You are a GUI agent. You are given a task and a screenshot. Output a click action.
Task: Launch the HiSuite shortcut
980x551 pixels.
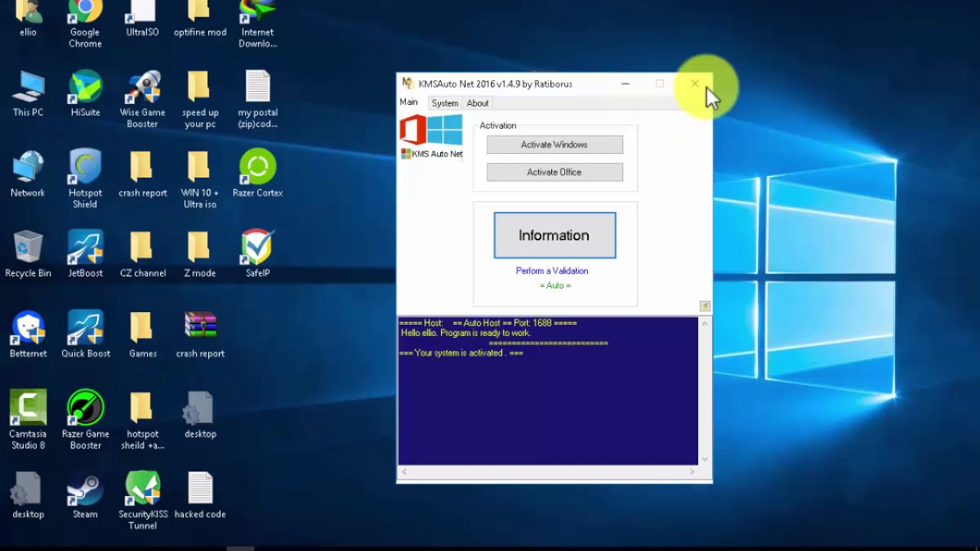tap(85, 93)
